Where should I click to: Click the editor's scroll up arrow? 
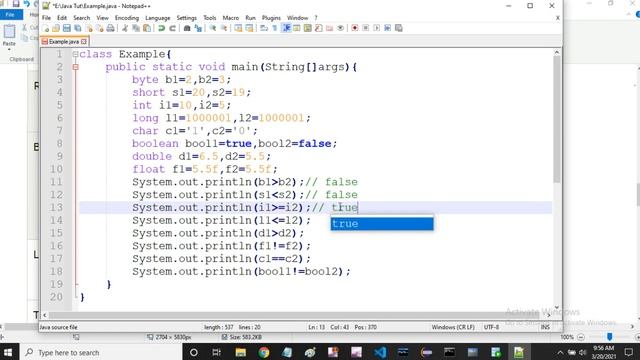557,52
